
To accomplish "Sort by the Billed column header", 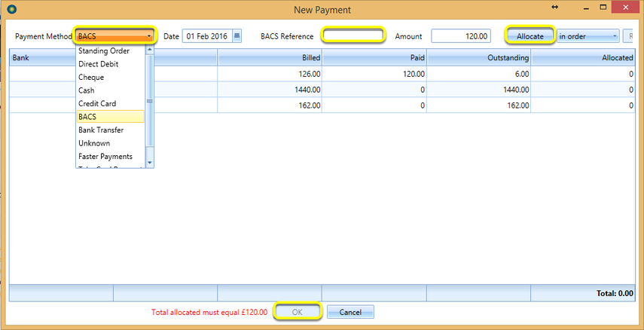I will [x=270, y=57].
